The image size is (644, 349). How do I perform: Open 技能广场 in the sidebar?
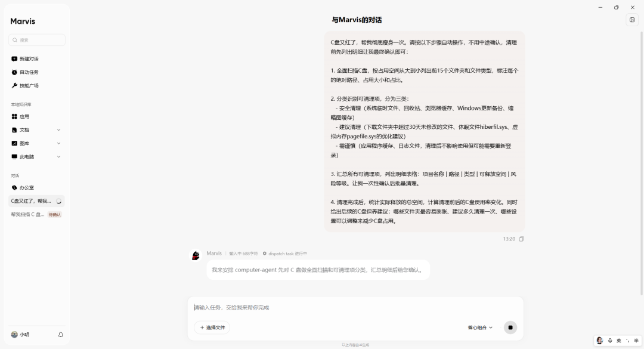(36, 85)
